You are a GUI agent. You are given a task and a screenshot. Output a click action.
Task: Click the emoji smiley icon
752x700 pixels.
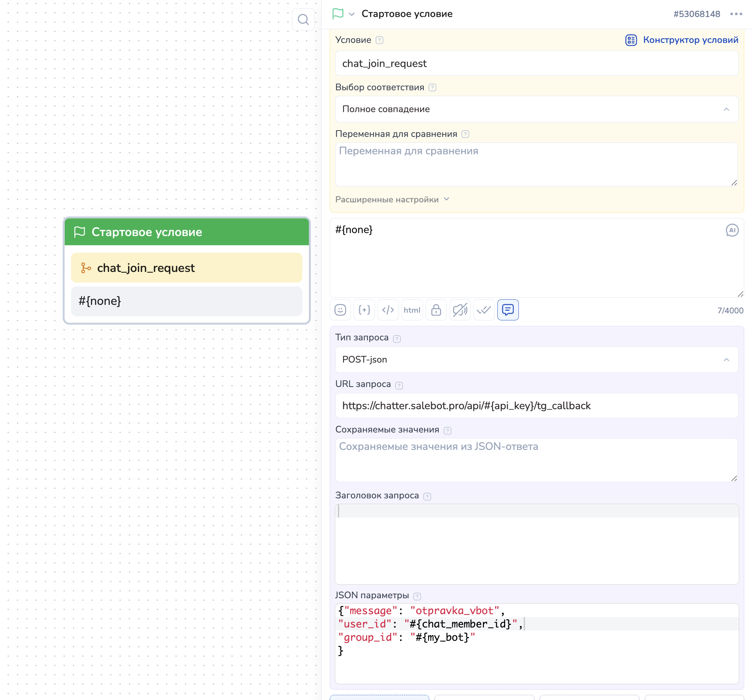pyautogui.click(x=340, y=310)
